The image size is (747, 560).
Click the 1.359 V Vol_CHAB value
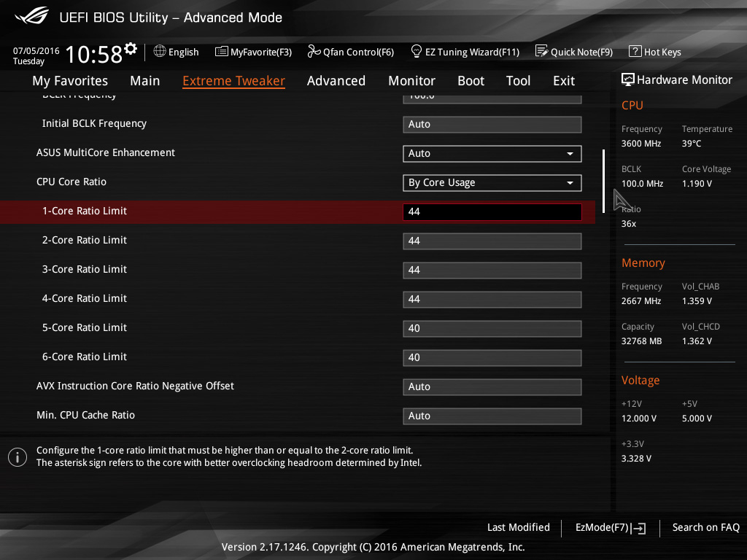coord(697,301)
